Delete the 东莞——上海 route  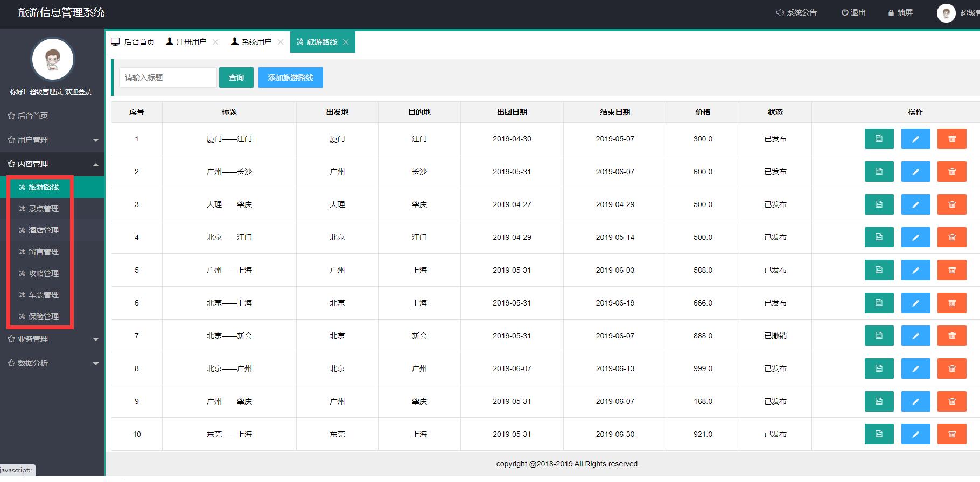tap(951, 434)
